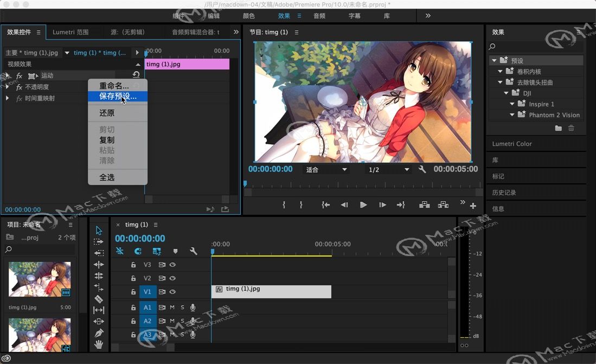This screenshot has height=364, width=596.
Task: Reset the Motion effect
Action: click(136, 75)
